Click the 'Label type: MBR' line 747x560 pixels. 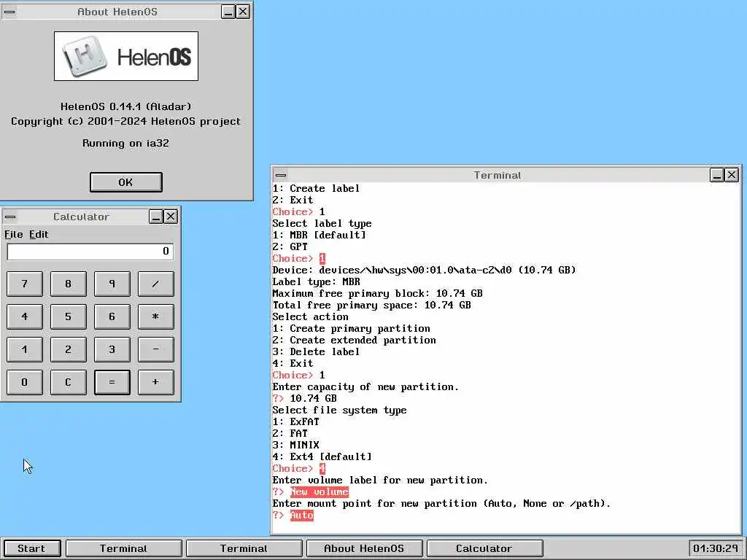(x=317, y=282)
